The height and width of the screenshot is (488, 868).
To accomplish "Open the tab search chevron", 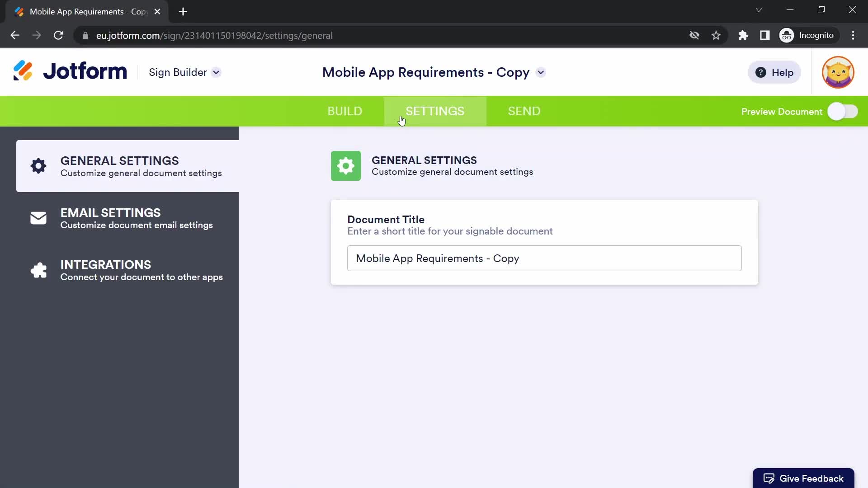I will click(759, 10).
